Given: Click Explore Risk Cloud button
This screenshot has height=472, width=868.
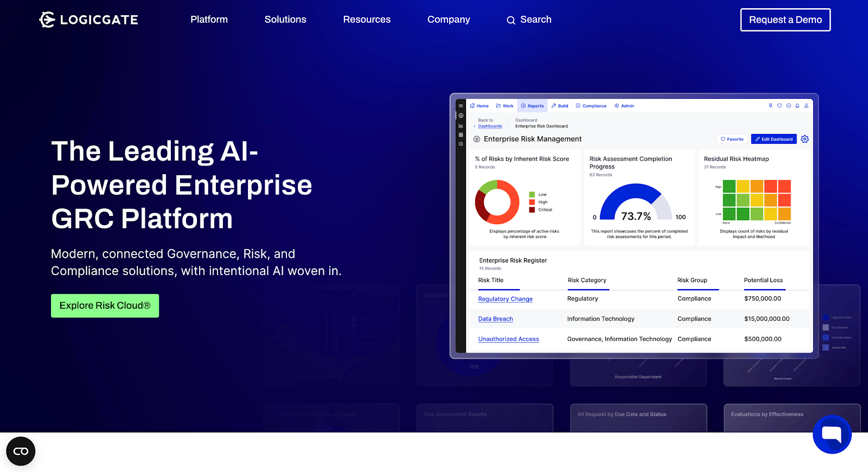Looking at the screenshot, I should pyautogui.click(x=105, y=305).
